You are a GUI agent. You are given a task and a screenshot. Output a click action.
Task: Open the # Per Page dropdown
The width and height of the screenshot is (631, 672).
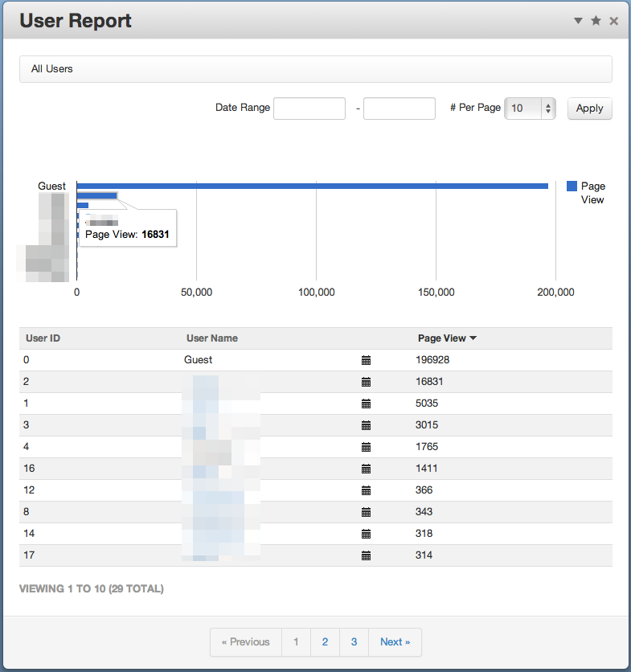coord(530,108)
